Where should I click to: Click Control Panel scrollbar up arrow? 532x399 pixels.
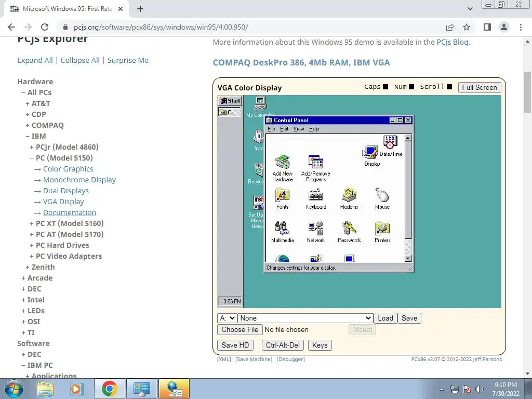click(x=408, y=138)
